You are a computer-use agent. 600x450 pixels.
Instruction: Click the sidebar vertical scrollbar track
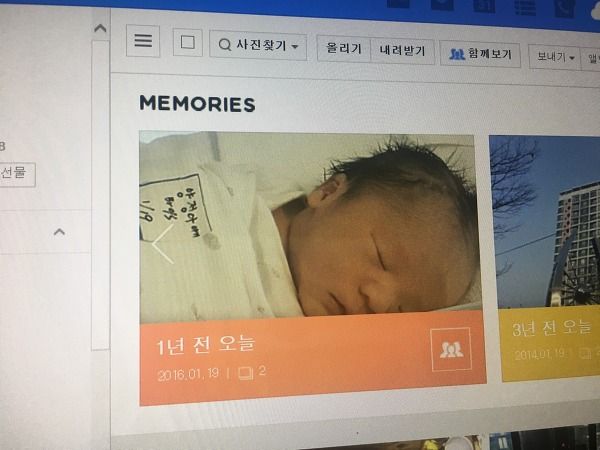click(x=101, y=195)
